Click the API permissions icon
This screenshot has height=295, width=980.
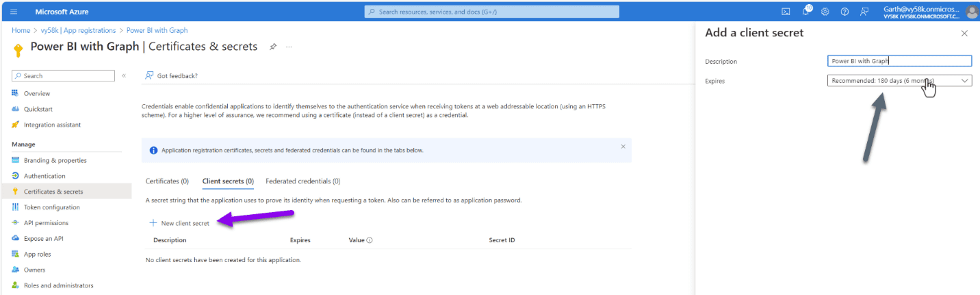pyautogui.click(x=15, y=222)
